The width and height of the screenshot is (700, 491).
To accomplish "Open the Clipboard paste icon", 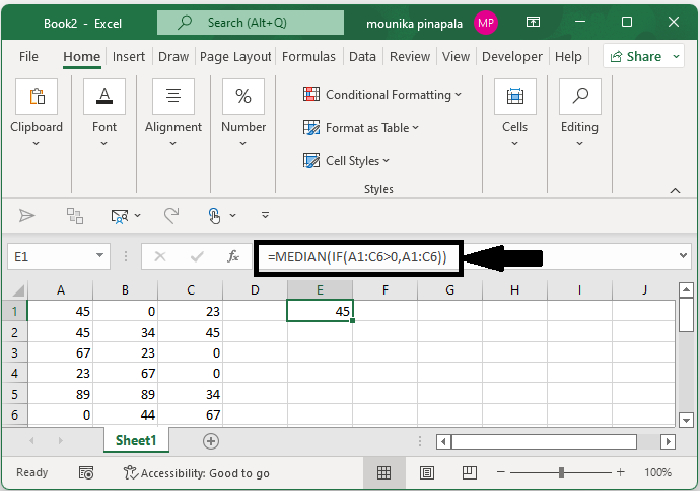I will pyautogui.click(x=37, y=96).
